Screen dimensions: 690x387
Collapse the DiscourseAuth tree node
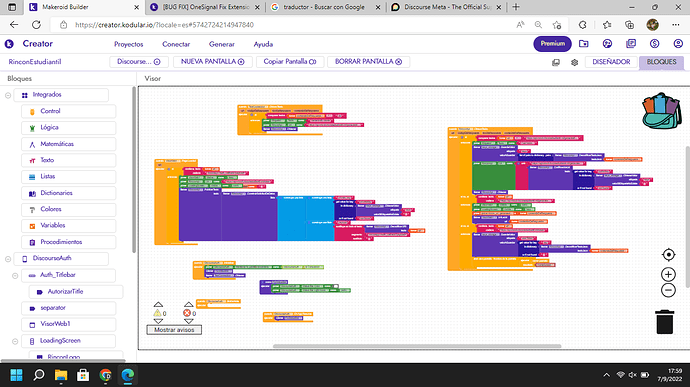[x=8, y=259]
